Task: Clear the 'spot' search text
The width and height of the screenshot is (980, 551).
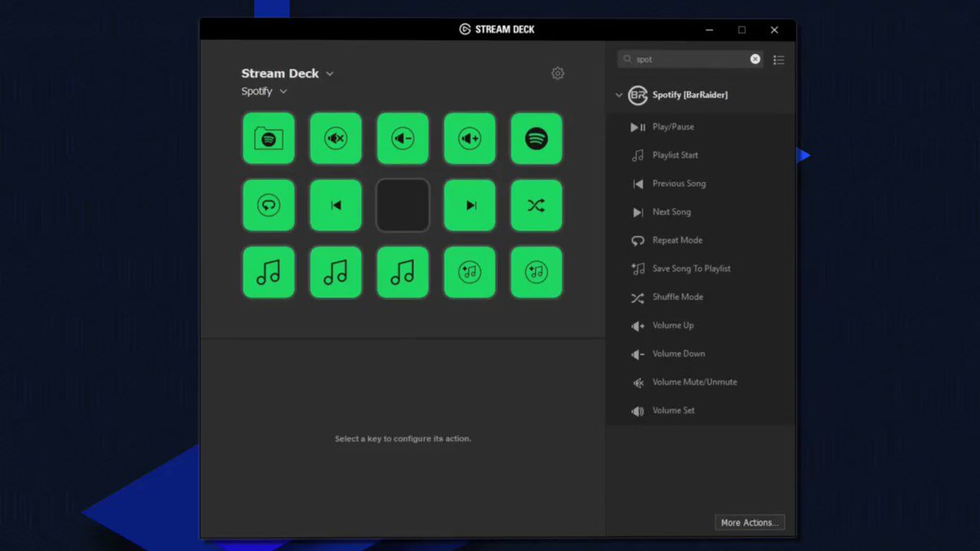Action: point(755,59)
